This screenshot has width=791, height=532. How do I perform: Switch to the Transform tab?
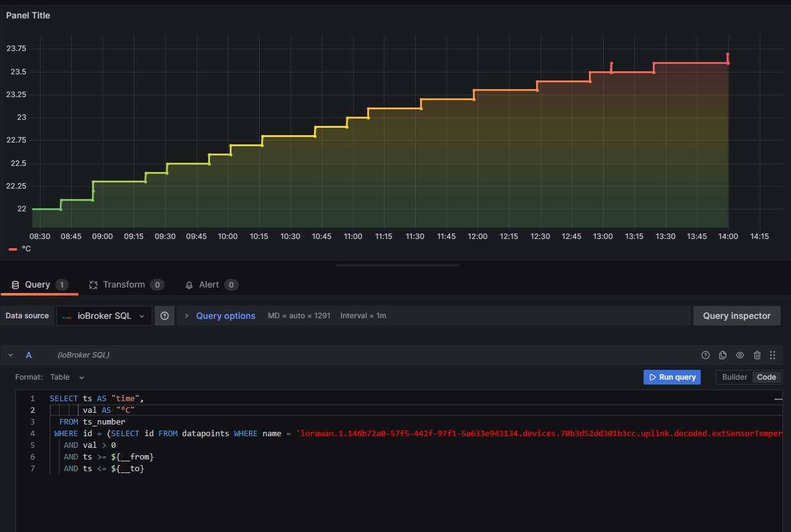(123, 284)
